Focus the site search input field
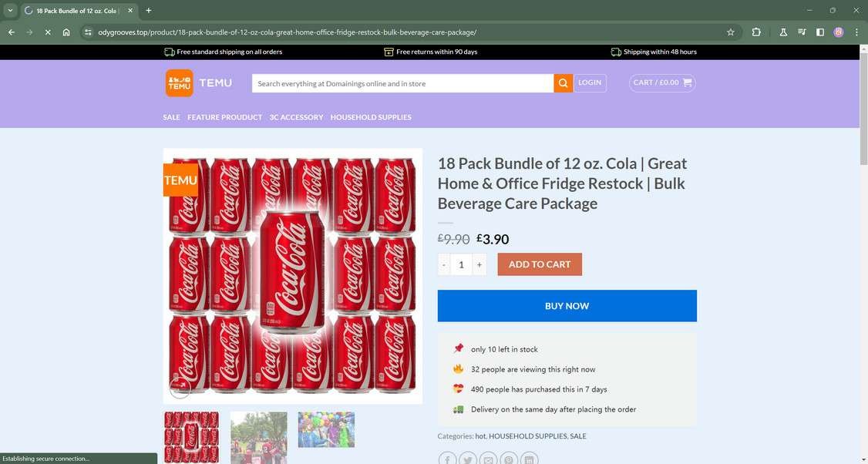Image resolution: width=868 pixels, height=464 pixels. click(402, 83)
